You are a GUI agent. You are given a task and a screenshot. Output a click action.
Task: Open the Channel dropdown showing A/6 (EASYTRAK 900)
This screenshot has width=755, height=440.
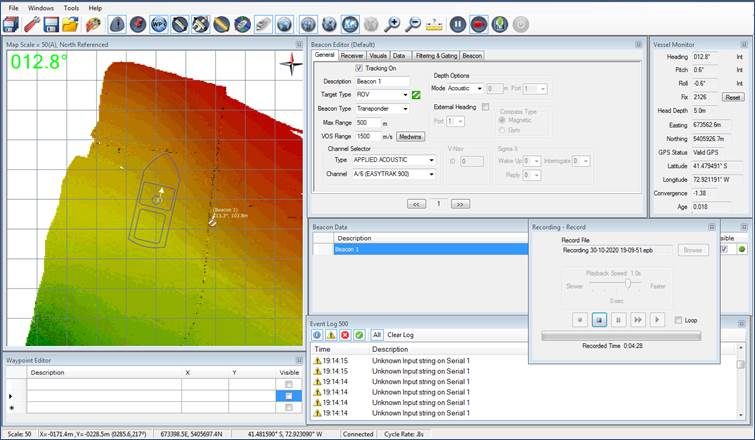pyautogui.click(x=392, y=173)
